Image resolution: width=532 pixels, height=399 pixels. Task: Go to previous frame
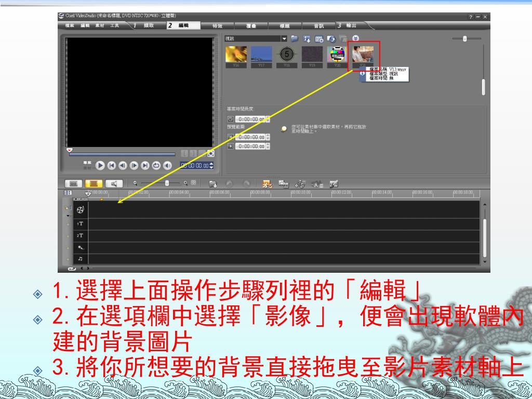(x=123, y=166)
